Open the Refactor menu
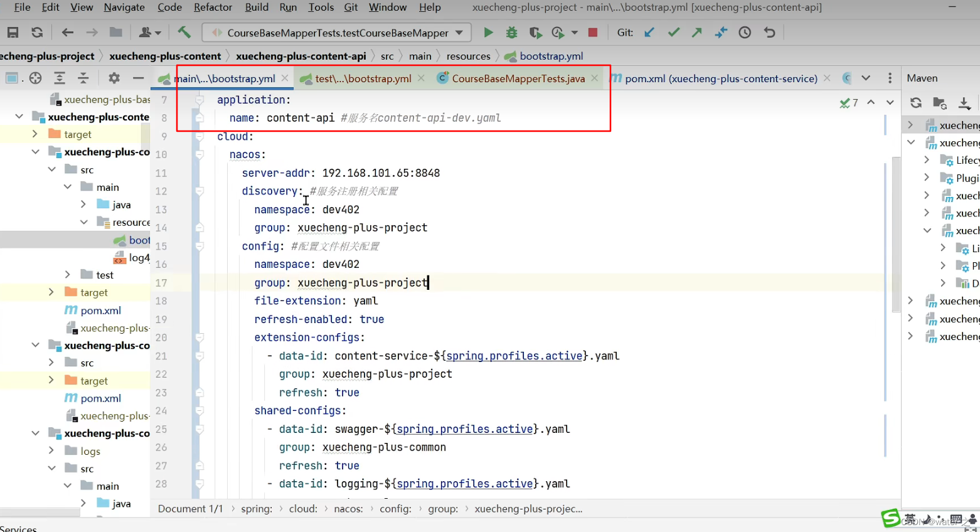The width and height of the screenshot is (980, 532). tap(213, 8)
